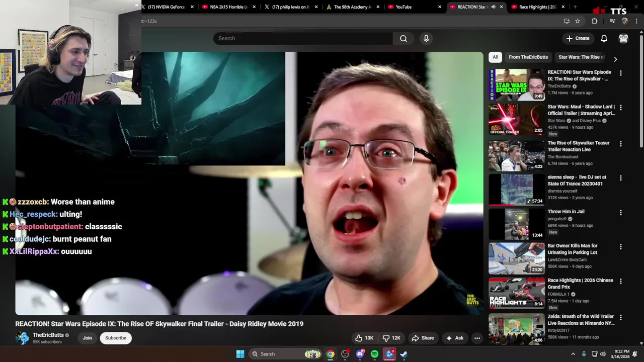Like the video with thumbs up (13K)
This screenshot has width=644, height=362.
pyautogui.click(x=364, y=338)
